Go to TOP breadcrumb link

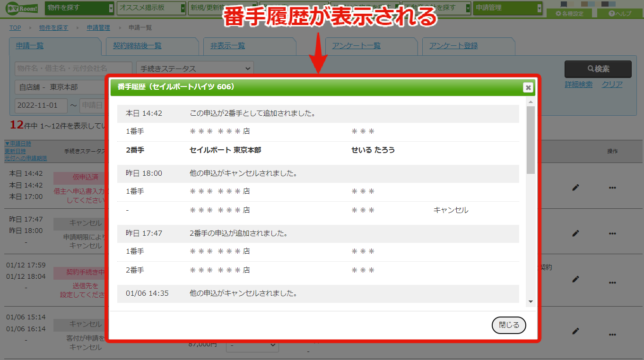pos(15,28)
